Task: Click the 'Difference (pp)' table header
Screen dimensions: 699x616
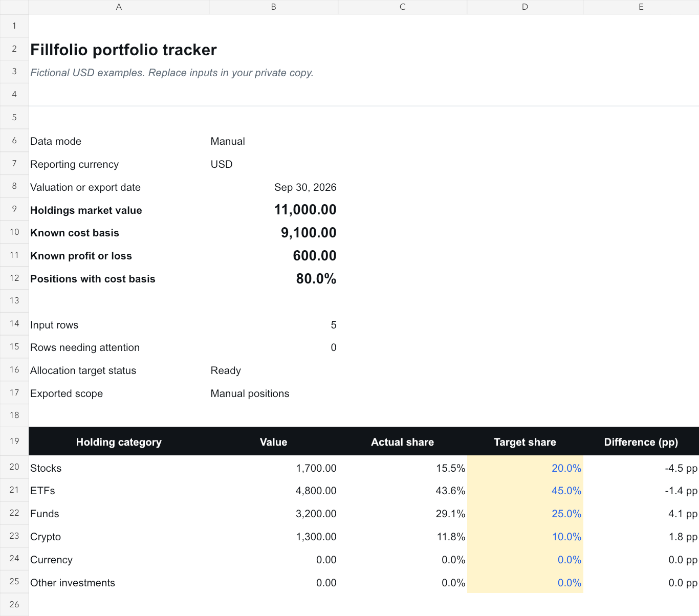Action: (641, 442)
